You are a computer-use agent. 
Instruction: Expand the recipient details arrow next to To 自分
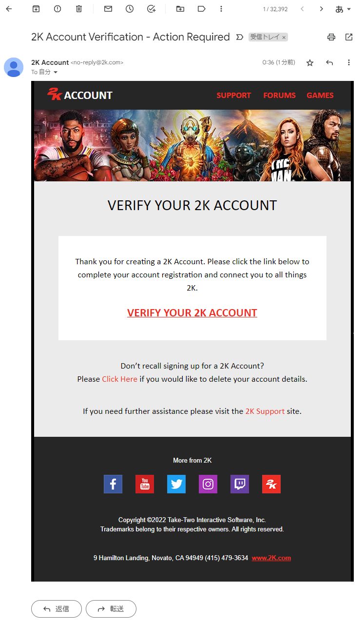56,72
